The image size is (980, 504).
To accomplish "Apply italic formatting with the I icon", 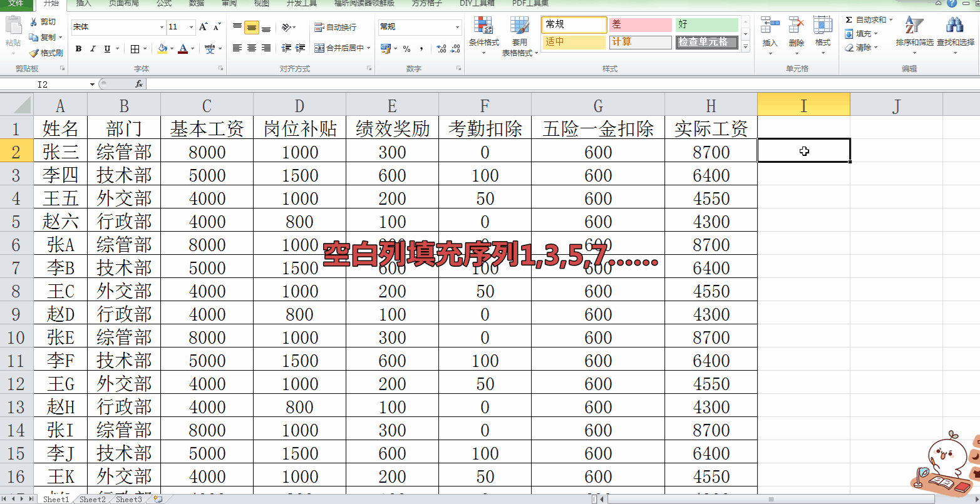I will [91, 48].
